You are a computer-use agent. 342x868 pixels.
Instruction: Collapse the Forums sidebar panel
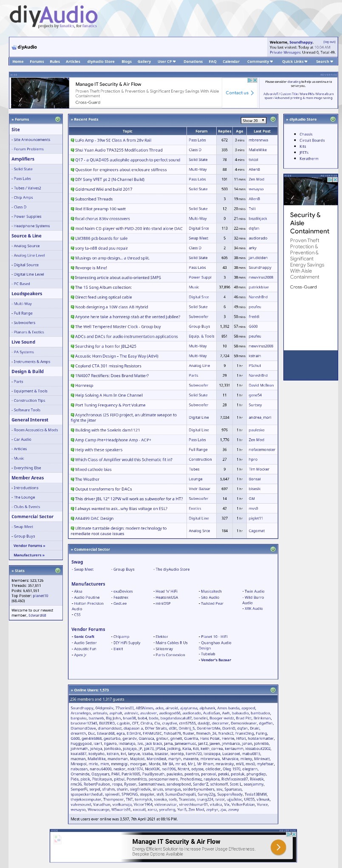click(x=58, y=119)
